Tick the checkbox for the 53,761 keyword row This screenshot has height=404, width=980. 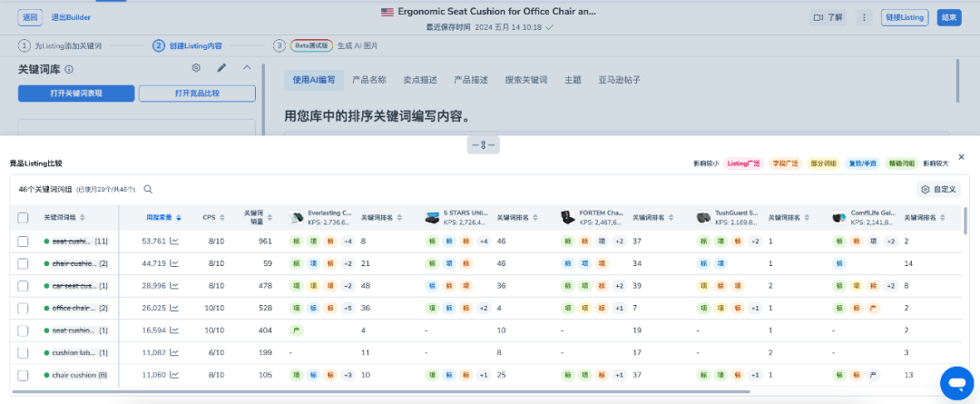point(23,241)
